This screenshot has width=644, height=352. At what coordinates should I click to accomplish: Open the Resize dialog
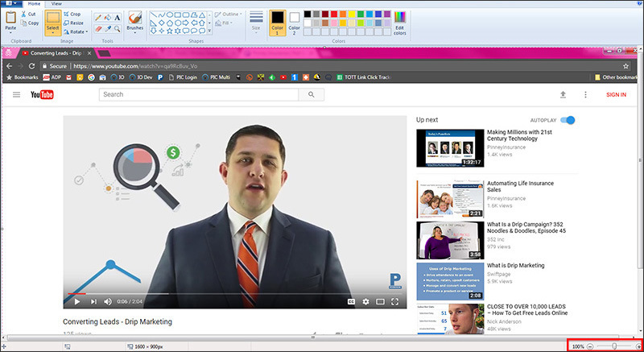tap(73, 23)
